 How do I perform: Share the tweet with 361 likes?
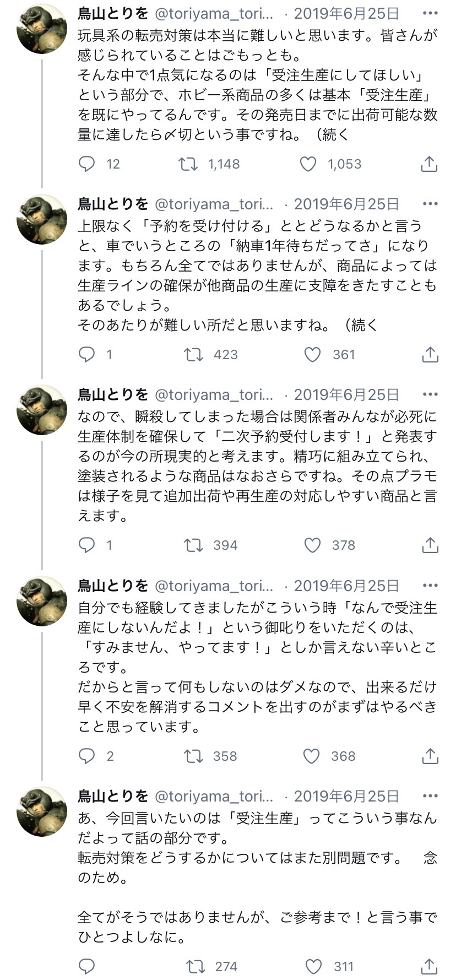click(430, 354)
